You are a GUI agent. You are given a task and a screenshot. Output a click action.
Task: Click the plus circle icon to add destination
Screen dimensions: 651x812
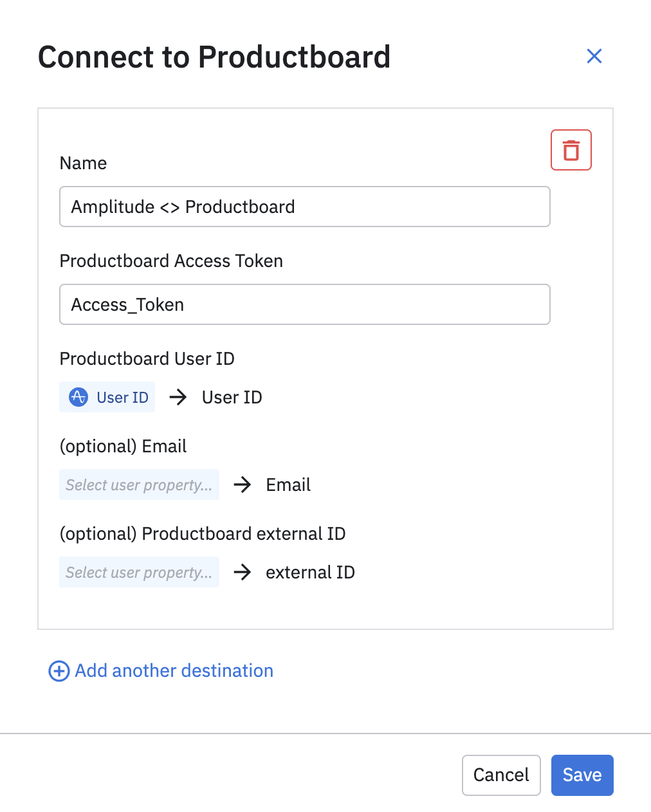pos(59,671)
